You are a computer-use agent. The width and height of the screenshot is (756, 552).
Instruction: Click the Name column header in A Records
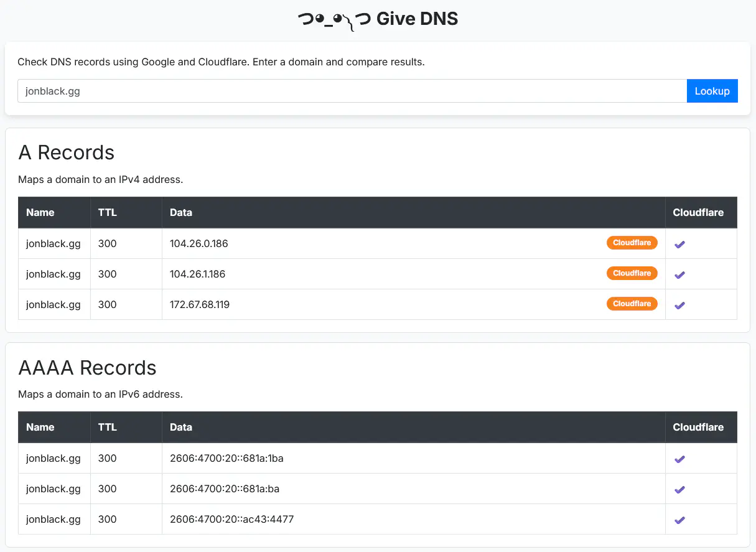[40, 213]
